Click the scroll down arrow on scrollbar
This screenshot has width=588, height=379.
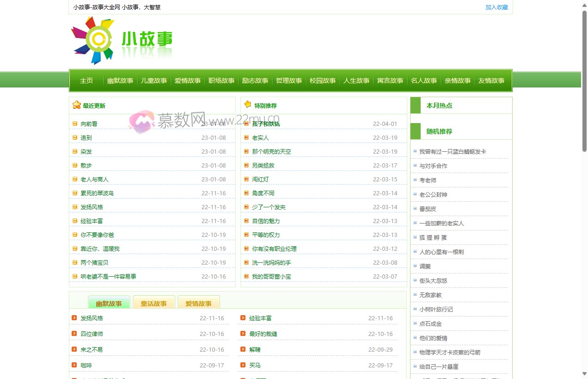click(584, 373)
